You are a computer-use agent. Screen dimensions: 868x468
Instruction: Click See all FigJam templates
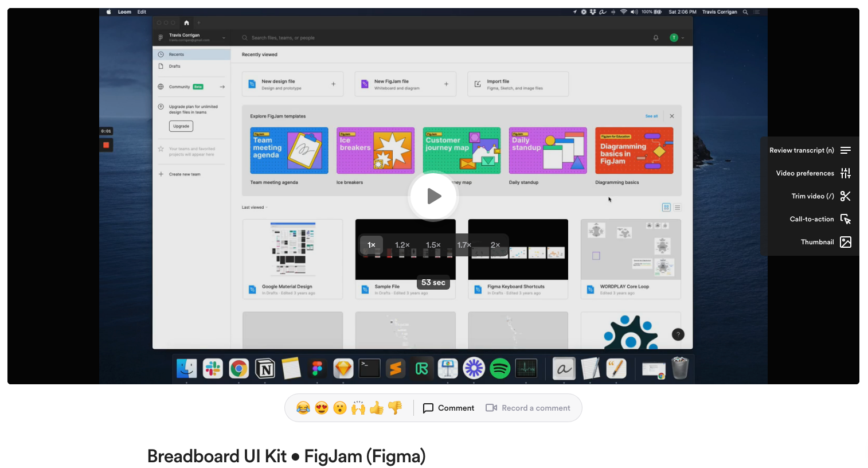(652, 116)
